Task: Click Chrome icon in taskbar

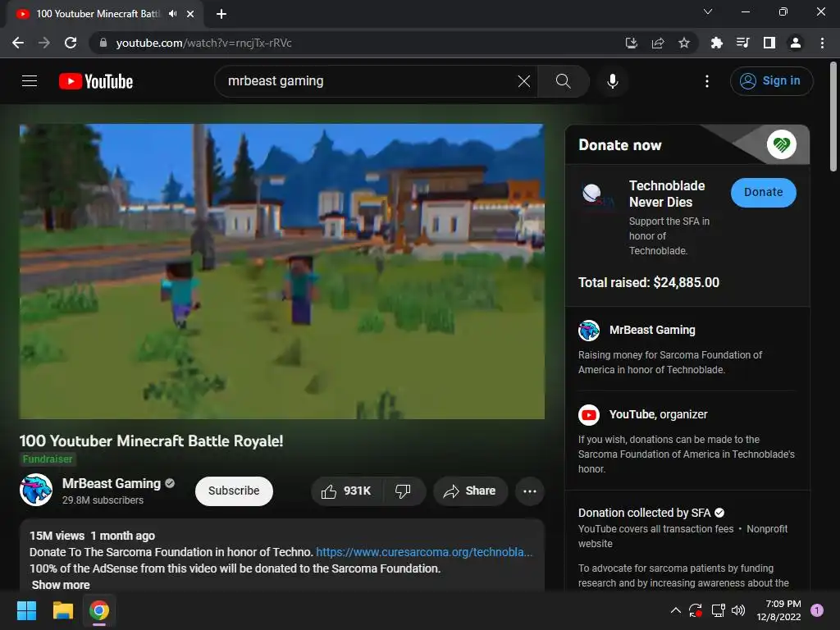Action: tap(99, 610)
